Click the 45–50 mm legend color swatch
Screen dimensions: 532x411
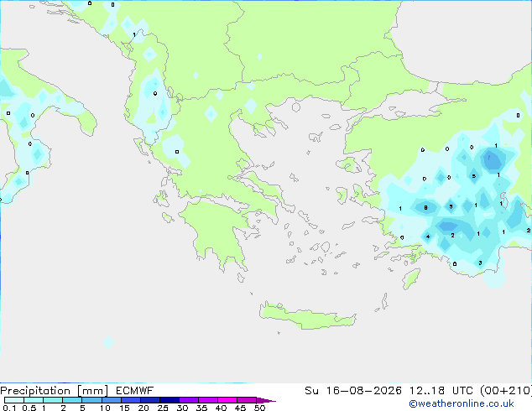coord(247,400)
